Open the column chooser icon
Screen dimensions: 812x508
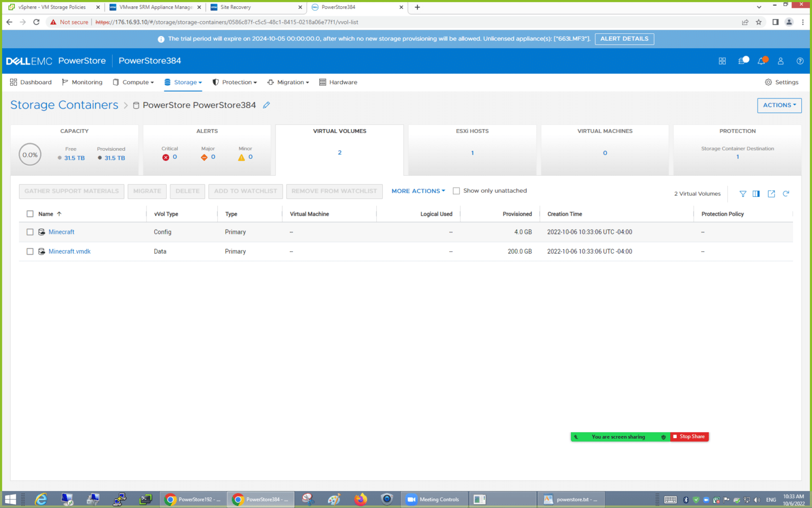tap(756, 194)
